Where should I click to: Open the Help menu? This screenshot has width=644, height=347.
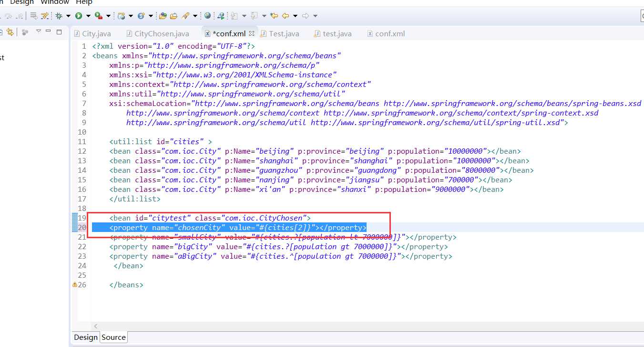pyautogui.click(x=84, y=2)
